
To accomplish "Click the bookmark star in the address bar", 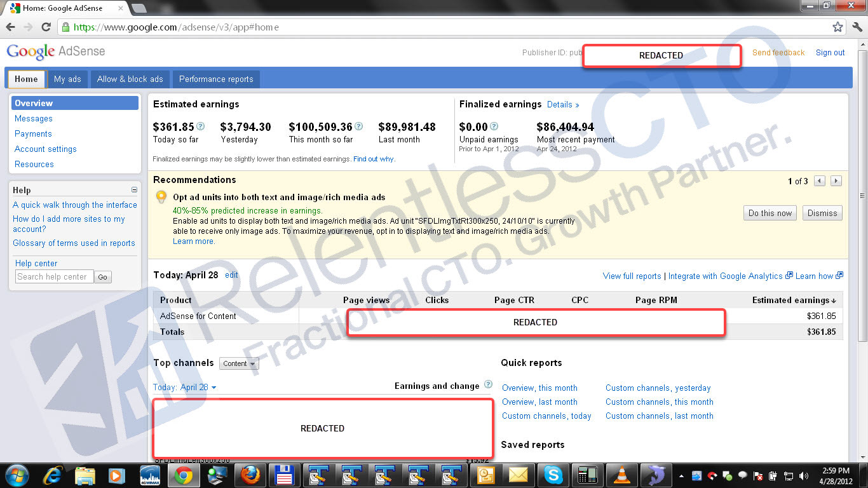I will coord(837,27).
